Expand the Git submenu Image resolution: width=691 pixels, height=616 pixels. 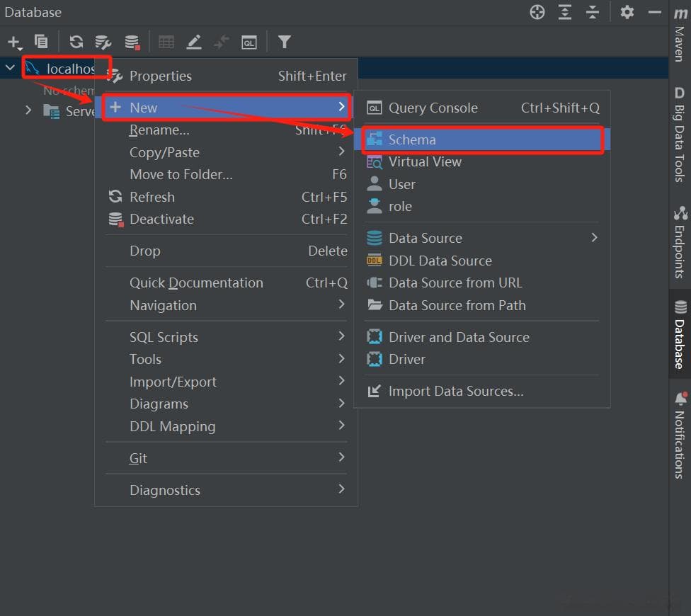pyautogui.click(x=226, y=458)
